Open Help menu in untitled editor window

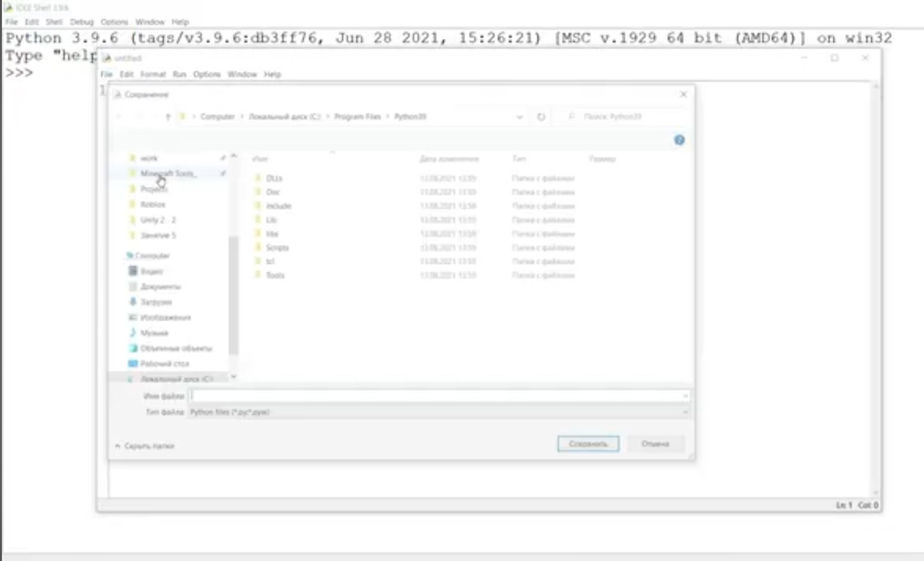tap(272, 74)
